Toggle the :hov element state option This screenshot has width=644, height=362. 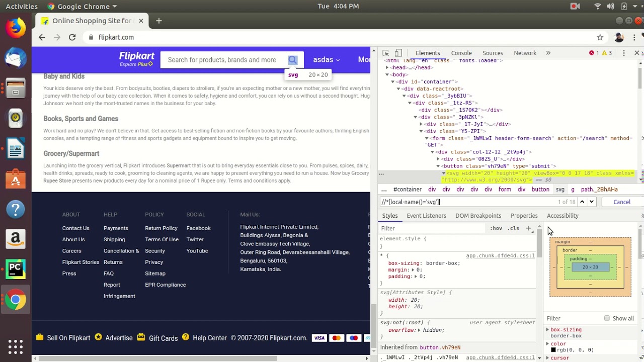click(496, 228)
